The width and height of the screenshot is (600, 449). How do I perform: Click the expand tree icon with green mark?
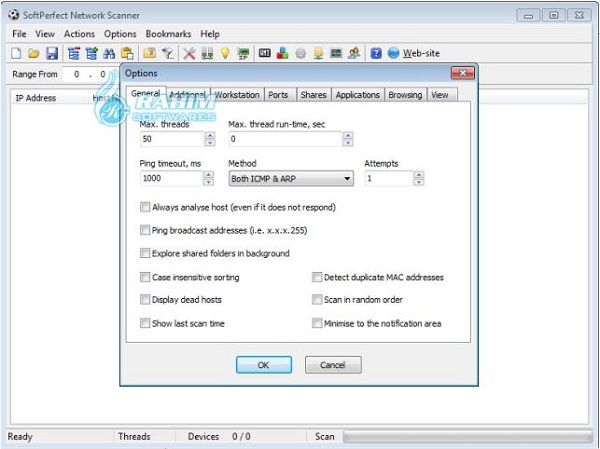91,53
